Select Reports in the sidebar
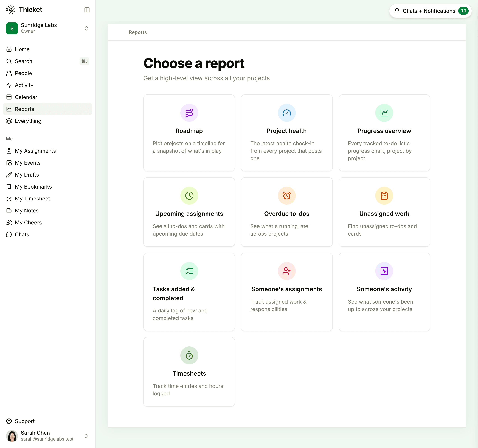This screenshot has height=448, width=478. coord(48,109)
